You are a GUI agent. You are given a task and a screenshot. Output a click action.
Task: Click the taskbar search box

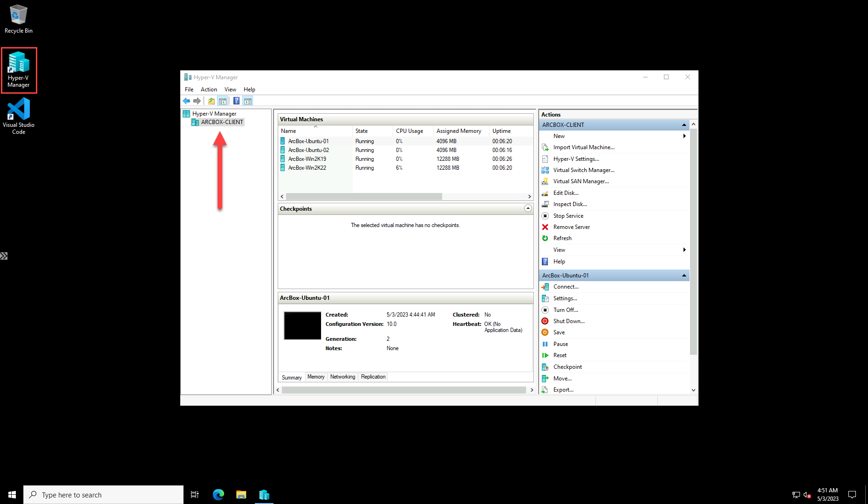tap(103, 495)
